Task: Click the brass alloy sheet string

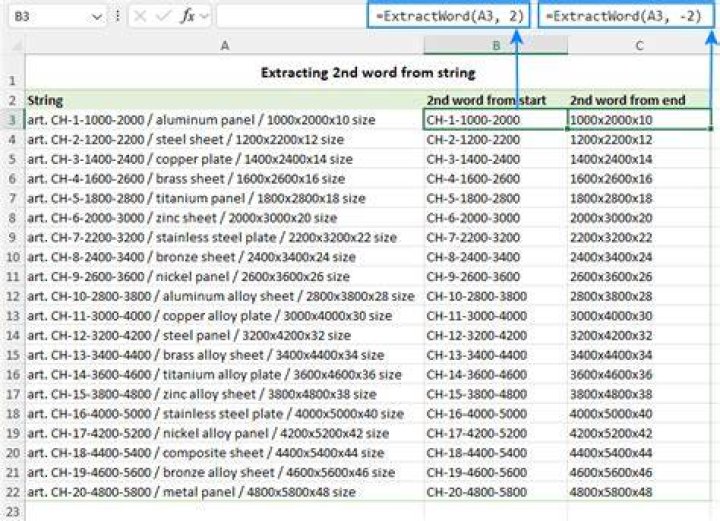Action: pyautogui.click(x=224, y=355)
